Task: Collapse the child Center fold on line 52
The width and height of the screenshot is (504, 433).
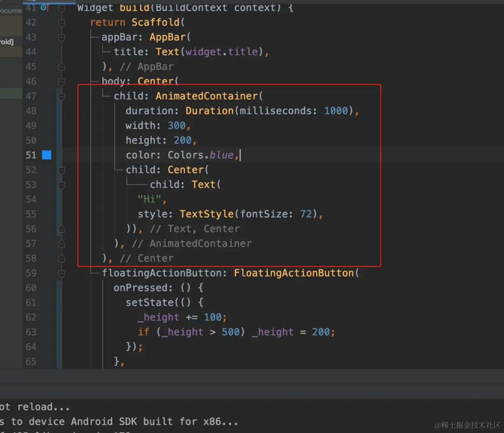Action: [x=62, y=170]
